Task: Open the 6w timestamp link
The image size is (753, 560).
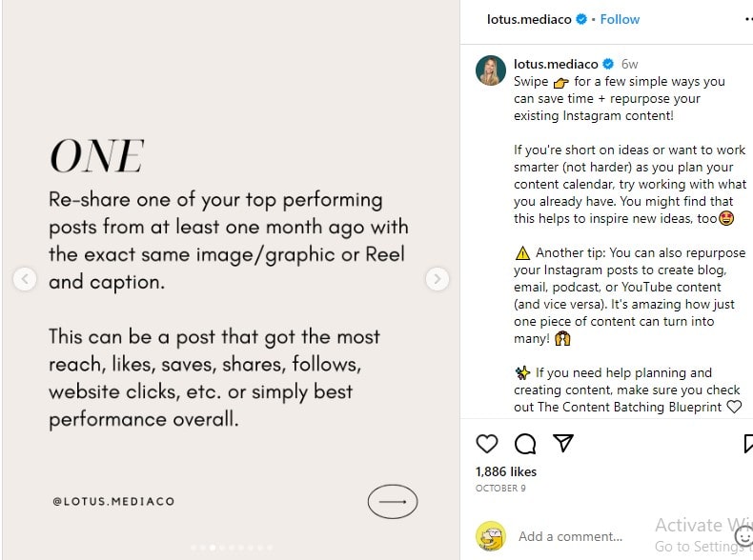Action: (x=629, y=64)
